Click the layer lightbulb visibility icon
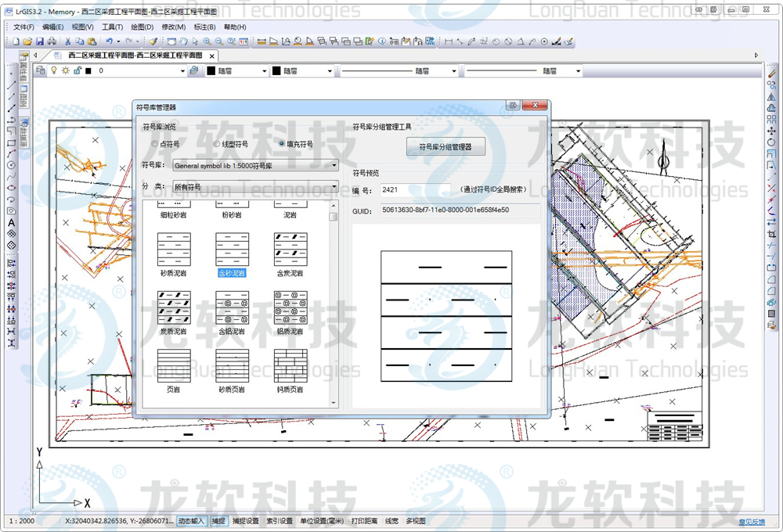Image resolution: width=783 pixels, height=532 pixels. click(54, 71)
